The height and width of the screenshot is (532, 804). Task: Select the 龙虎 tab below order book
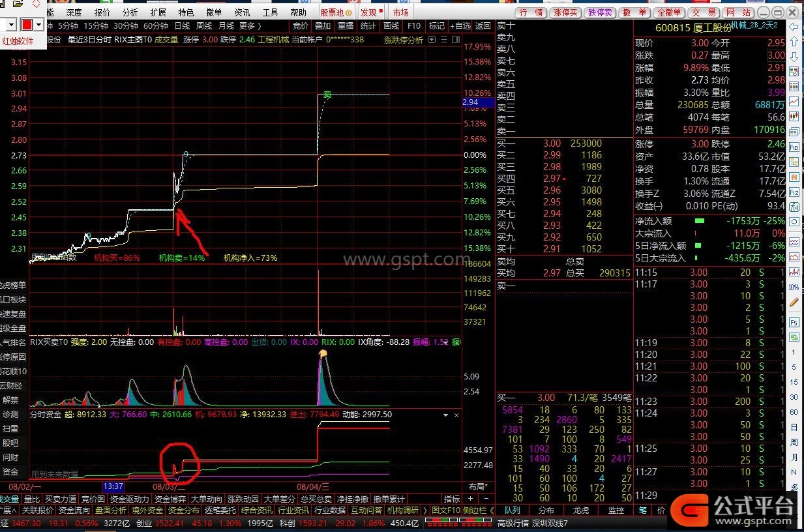tap(581, 510)
